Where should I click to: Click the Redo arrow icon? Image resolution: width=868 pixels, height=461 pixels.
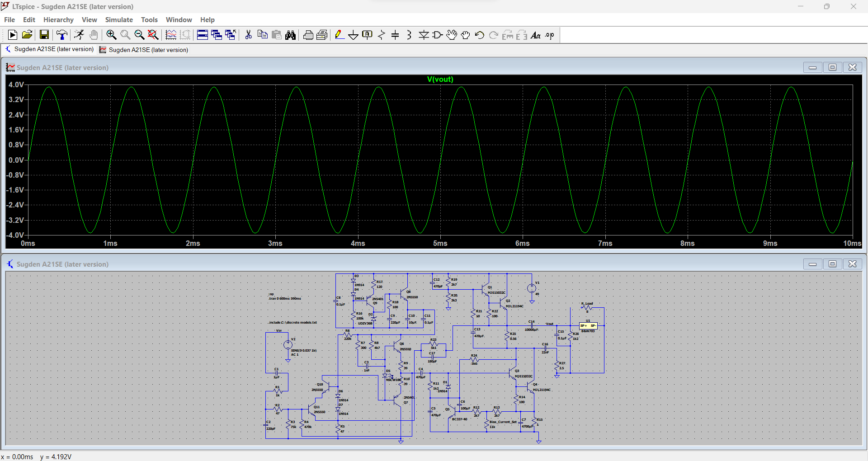pyautogui.click(x=494, y=35)
